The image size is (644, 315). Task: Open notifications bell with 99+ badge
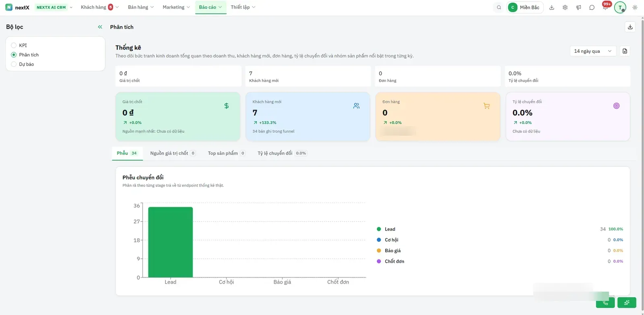click(x=605, y=7)
